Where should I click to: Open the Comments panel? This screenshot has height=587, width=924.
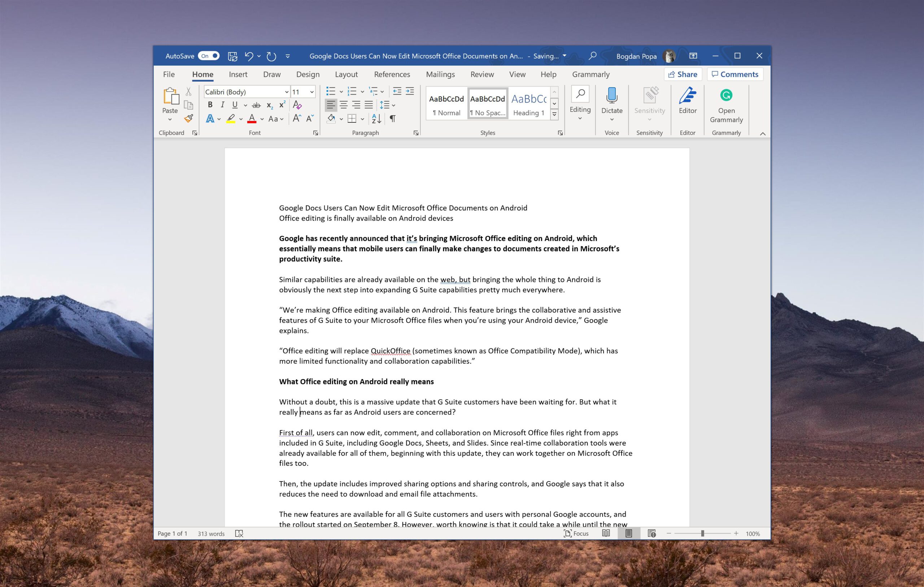[x=735, y=74]
